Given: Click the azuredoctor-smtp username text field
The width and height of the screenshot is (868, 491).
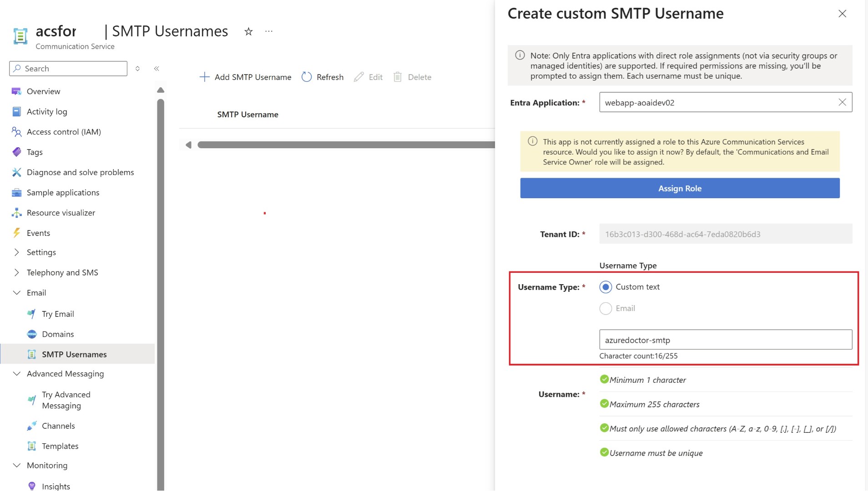Looking at the screenshot, I should (x=726, y=340).
